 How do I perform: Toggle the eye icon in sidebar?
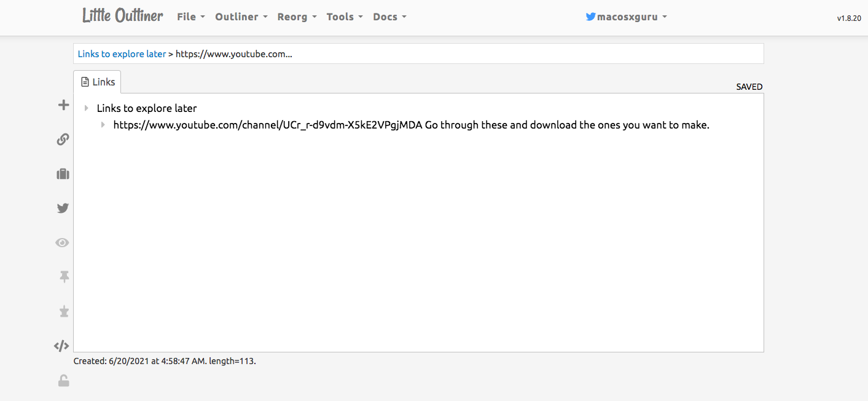pyautogui.click(x=63, y=243)
